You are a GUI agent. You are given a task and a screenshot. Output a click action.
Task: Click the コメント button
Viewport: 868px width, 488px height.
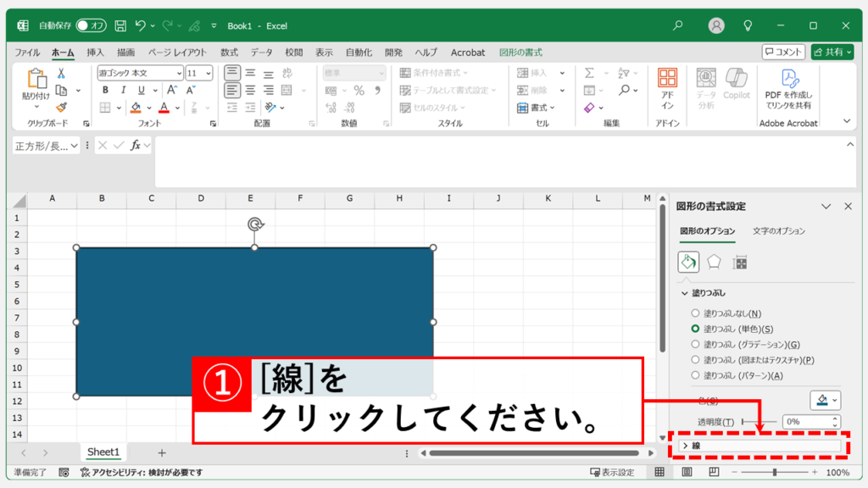click(x=783, y=53)
